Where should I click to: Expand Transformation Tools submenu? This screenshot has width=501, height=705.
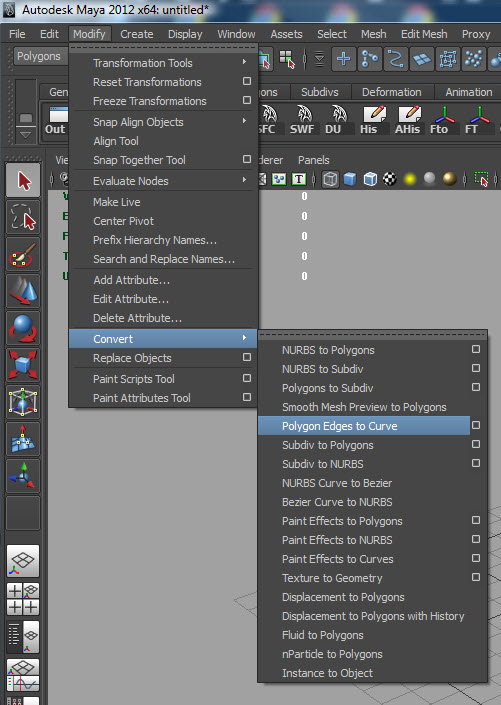tap(164, 63)
